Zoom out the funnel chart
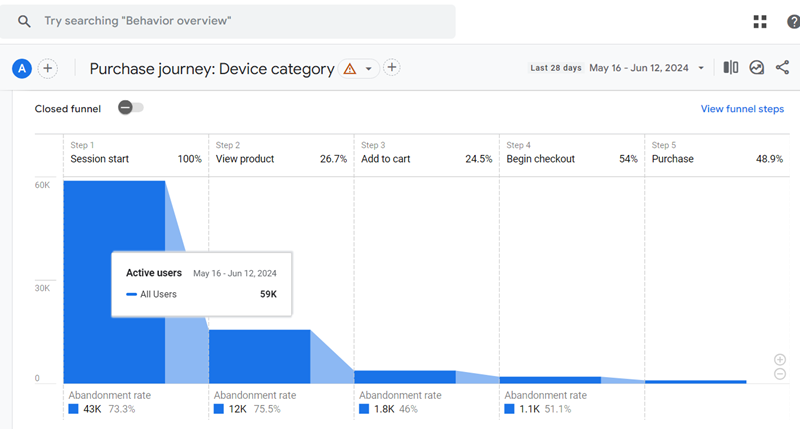Image resolution: width=800 pixels, height=429 pixels. 780,374
